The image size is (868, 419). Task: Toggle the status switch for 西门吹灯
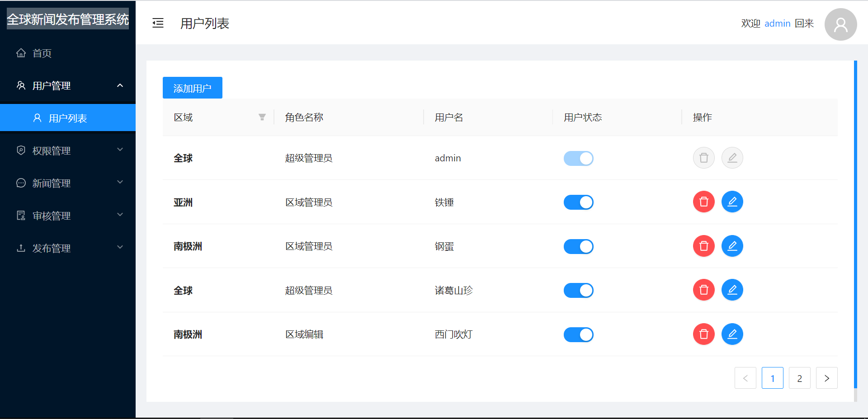(x=578, y=334)
